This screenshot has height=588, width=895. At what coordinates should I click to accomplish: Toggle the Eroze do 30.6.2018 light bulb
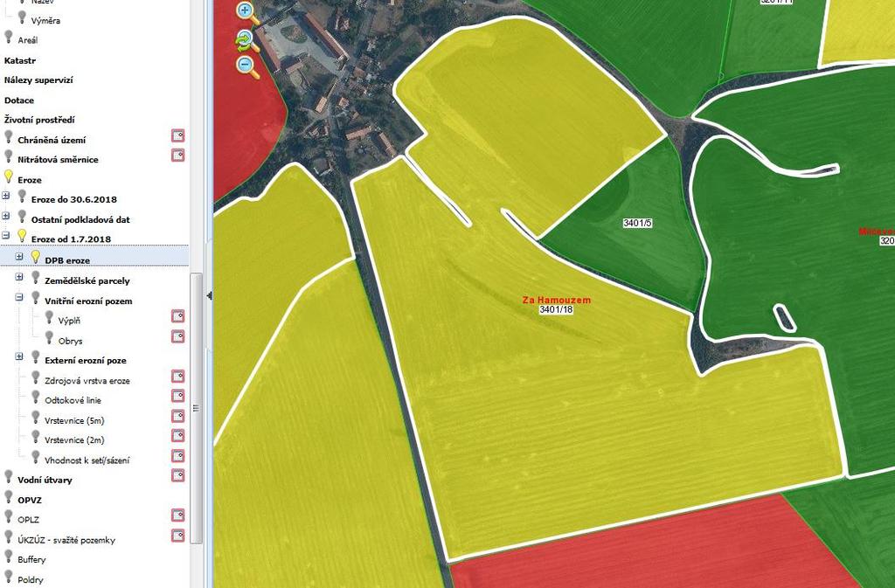click(x=22, y=197)
